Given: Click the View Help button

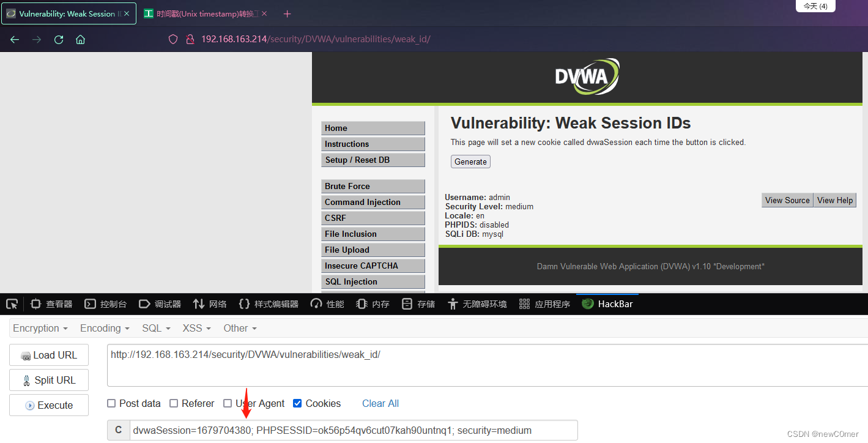Looking at the screenshot, I should point(835,200).
